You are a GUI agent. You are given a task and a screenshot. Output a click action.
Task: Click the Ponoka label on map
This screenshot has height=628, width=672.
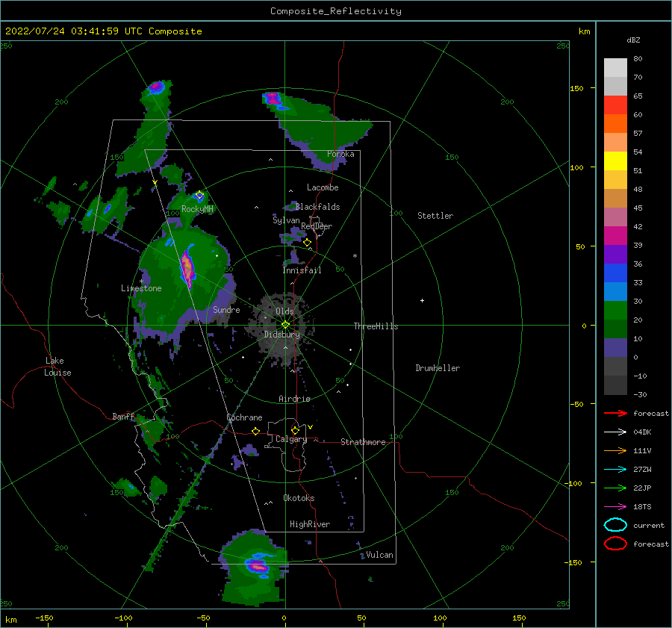[340, 154]
